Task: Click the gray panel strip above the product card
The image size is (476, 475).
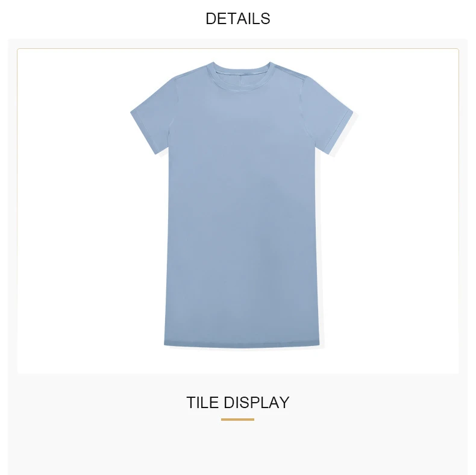Action: [237, 43]
